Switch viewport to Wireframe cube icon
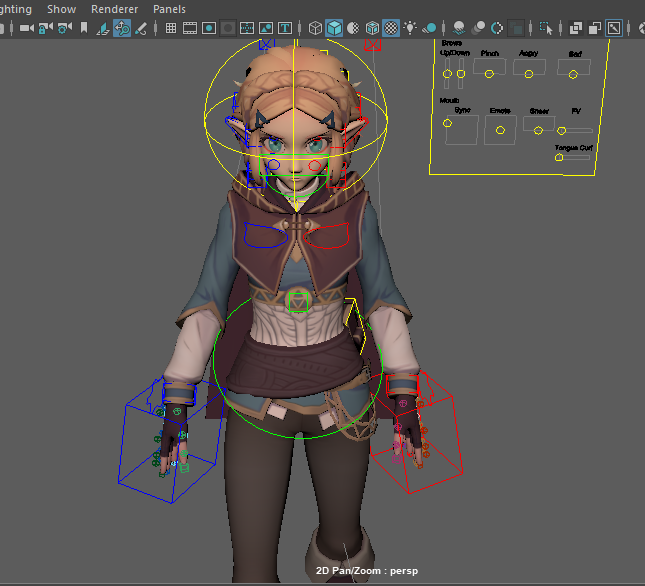 point(315,28)
